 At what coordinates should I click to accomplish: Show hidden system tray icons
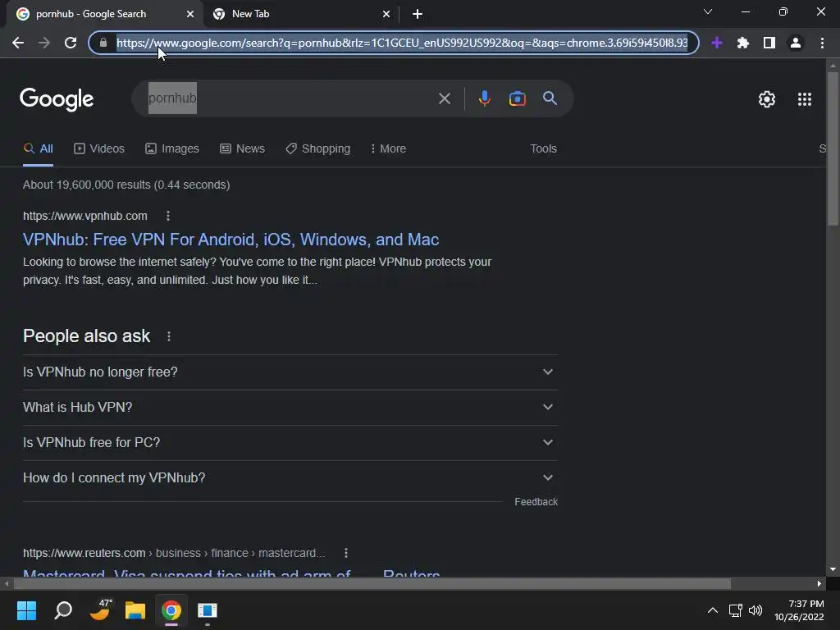pos(713,610)
